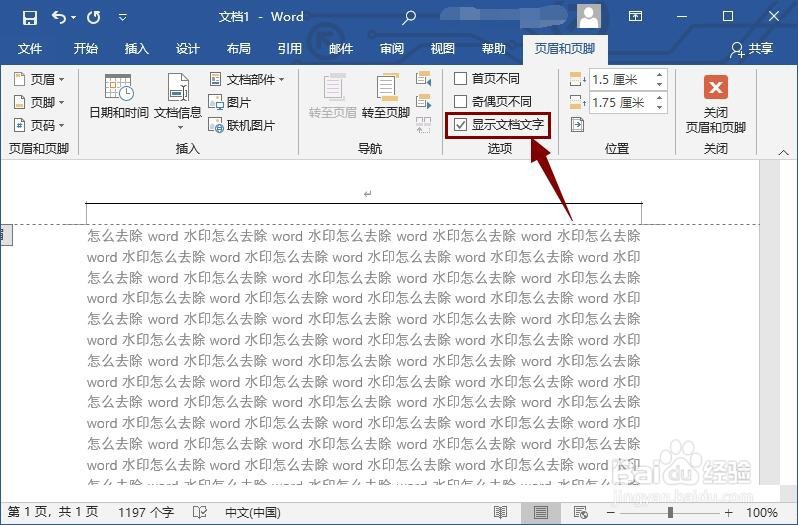Click the Save icon in title bar
798x525 pixels.
click(x=30, y=18)
